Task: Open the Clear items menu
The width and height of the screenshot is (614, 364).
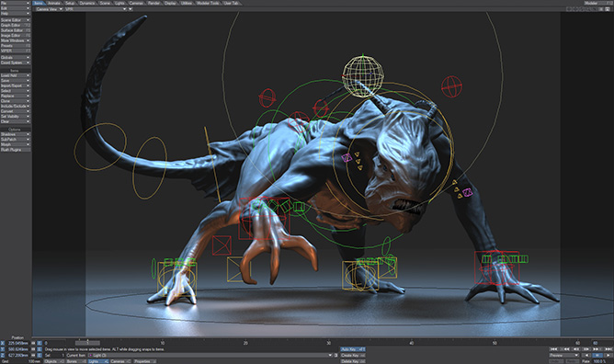Action: click(16, 121)
